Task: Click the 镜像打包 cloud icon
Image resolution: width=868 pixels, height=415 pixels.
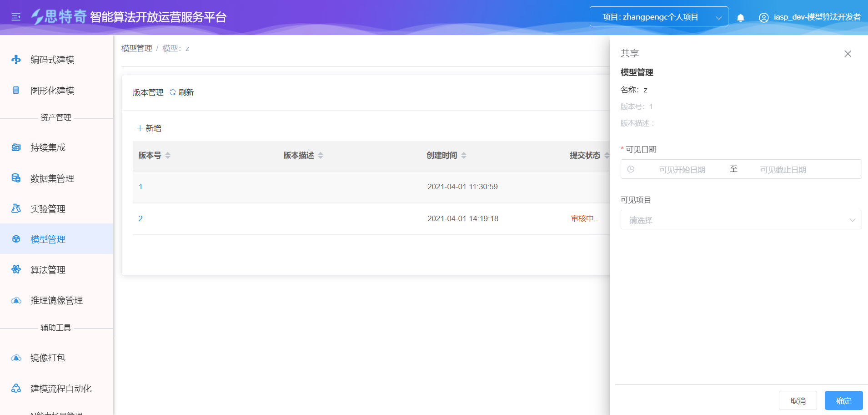Action: pyautogui.click(x=16, y=358)
